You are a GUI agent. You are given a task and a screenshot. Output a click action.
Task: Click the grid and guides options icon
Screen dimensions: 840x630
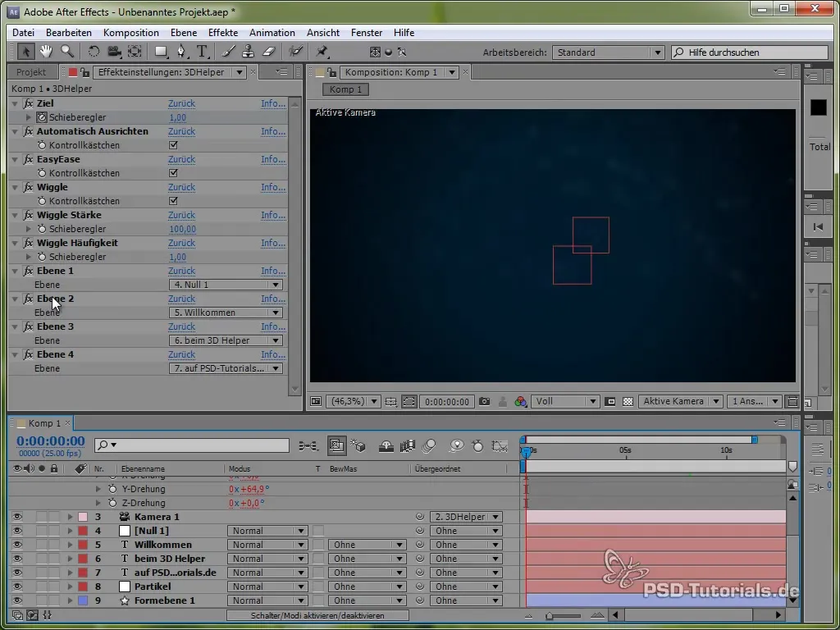tap(390, 401)
